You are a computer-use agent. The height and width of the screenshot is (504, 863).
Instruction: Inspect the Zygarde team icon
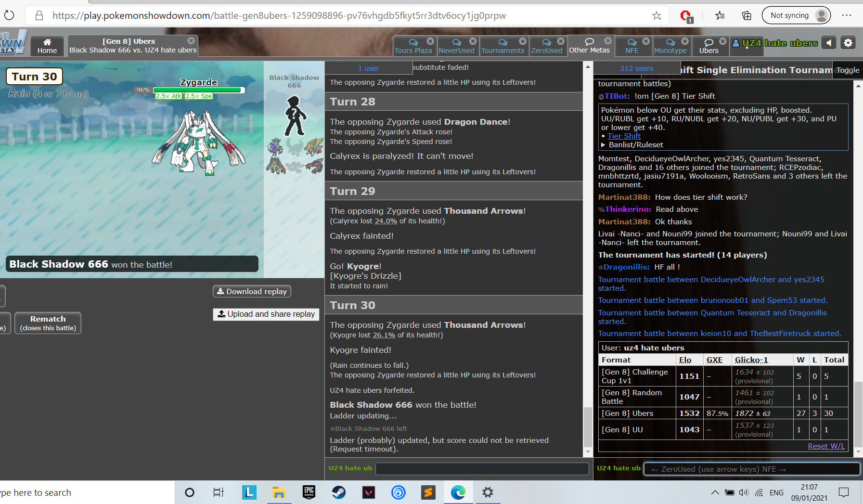pyautogui.click(x=275, y=166)
